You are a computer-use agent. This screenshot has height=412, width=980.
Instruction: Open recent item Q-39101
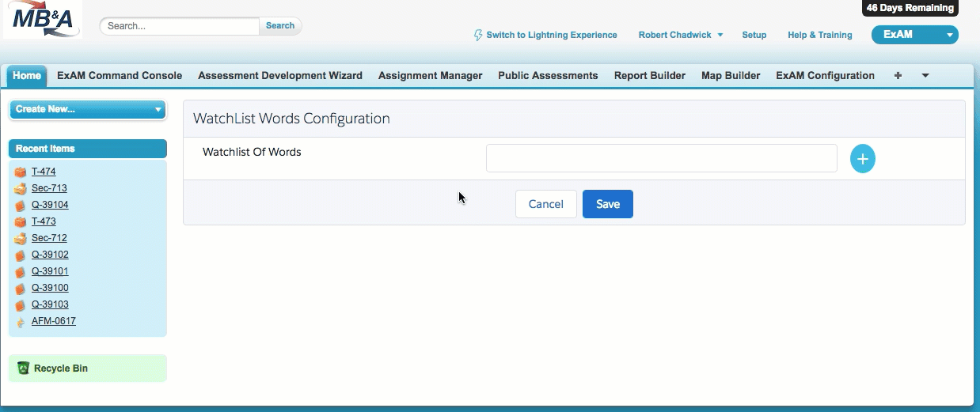tap(50, 271)
